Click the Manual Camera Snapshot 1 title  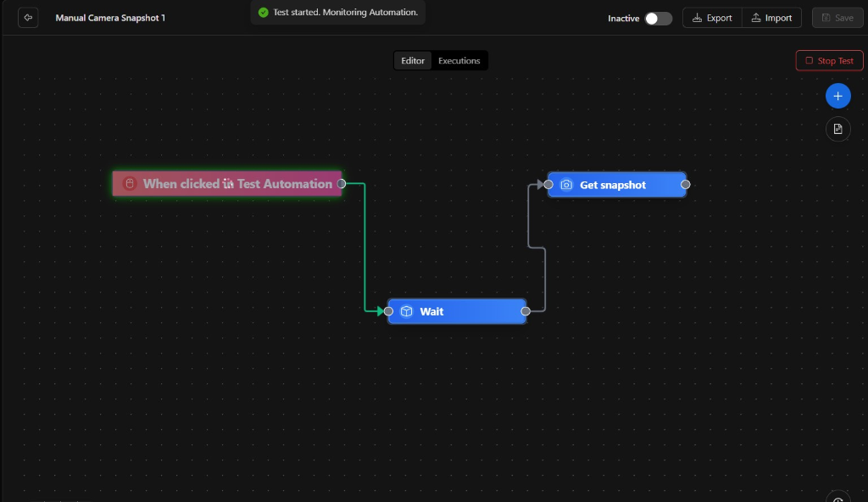click(110, 18)
